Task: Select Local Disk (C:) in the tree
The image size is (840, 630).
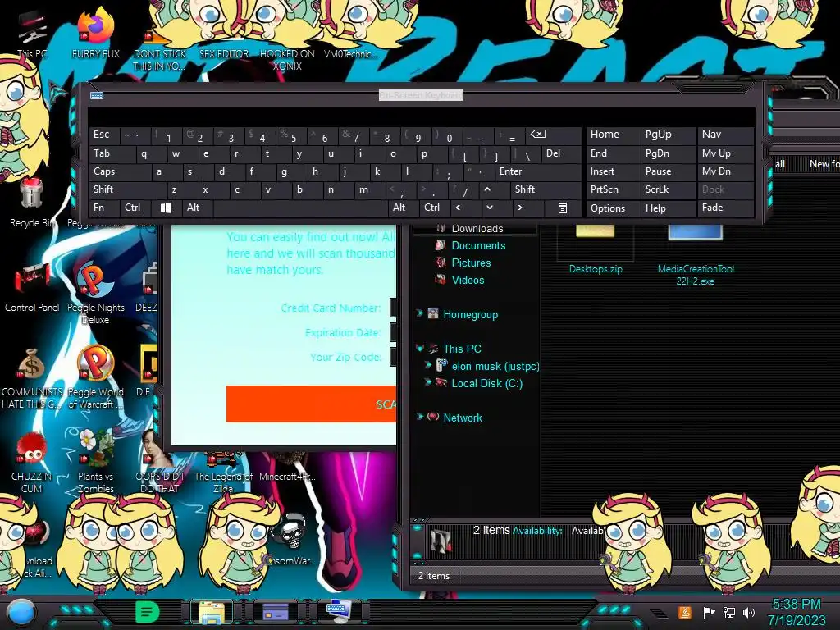Action: pyautogui.click(x=487, y=383)
